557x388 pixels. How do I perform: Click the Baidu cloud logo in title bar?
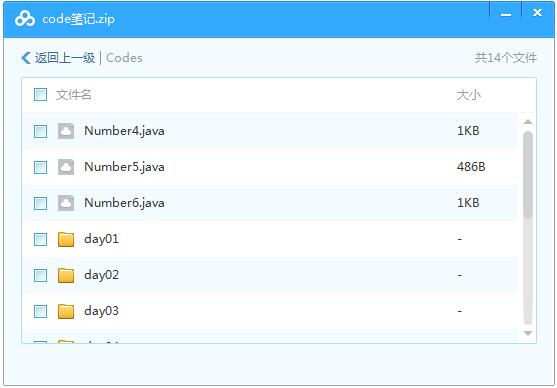coord(25,18)
